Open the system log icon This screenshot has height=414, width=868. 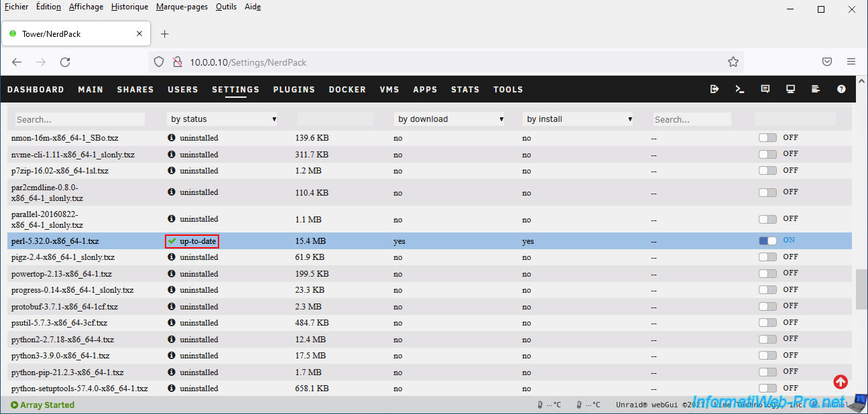pos(816,89)
